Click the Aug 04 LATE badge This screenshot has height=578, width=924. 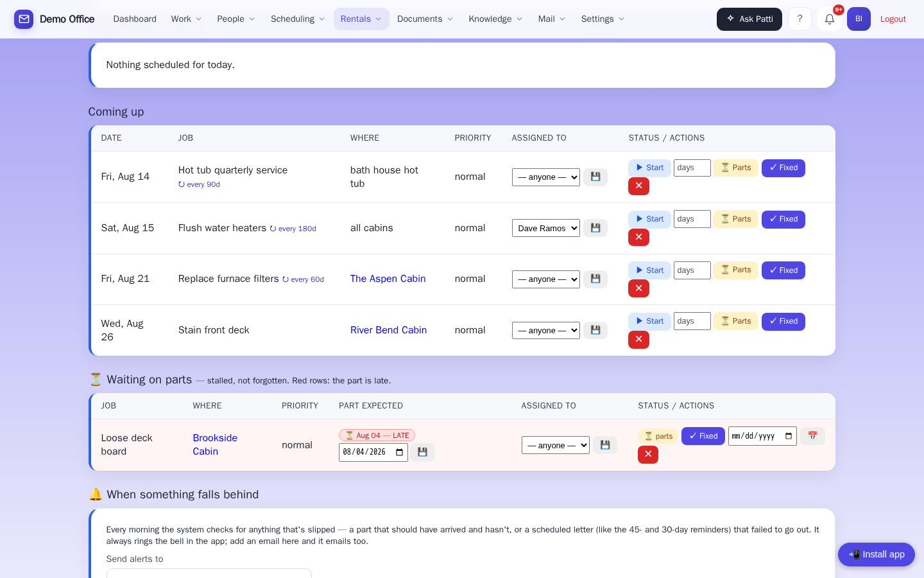(377, 435)
